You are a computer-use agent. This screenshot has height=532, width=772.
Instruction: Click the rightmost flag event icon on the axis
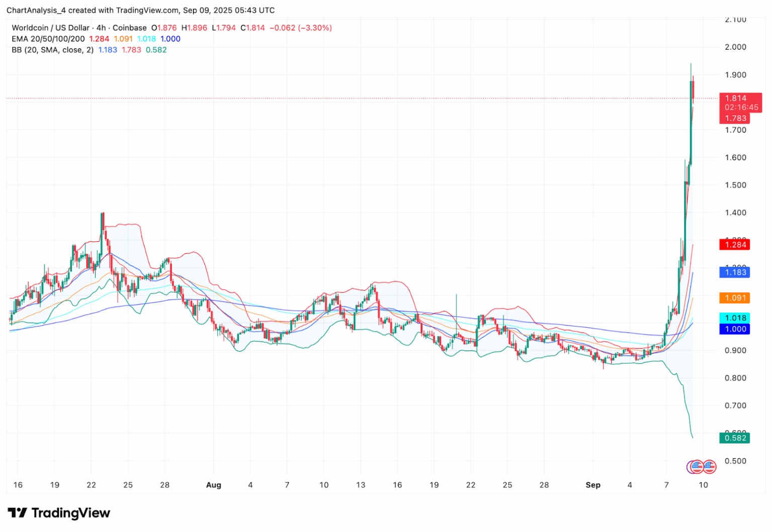(x=710, y=467)
